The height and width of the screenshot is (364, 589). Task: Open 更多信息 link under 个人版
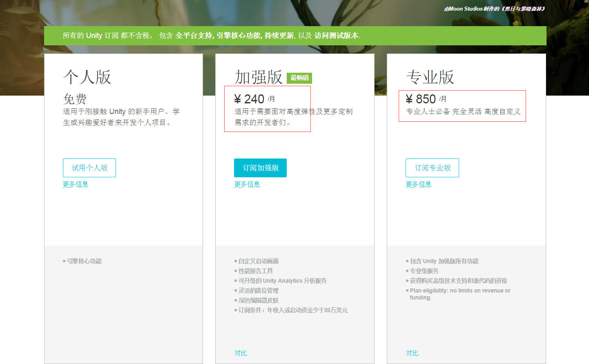pos(76,184)
